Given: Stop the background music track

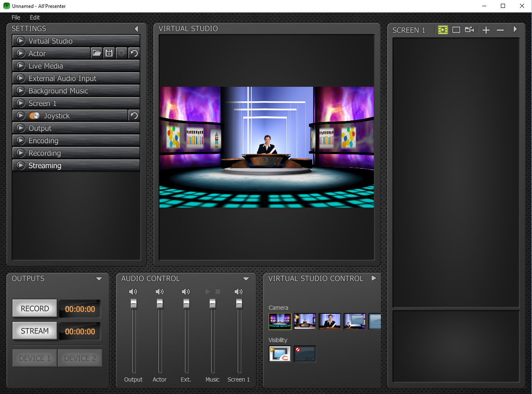Looking at the screenshot, I should click(x=218, y=292).
